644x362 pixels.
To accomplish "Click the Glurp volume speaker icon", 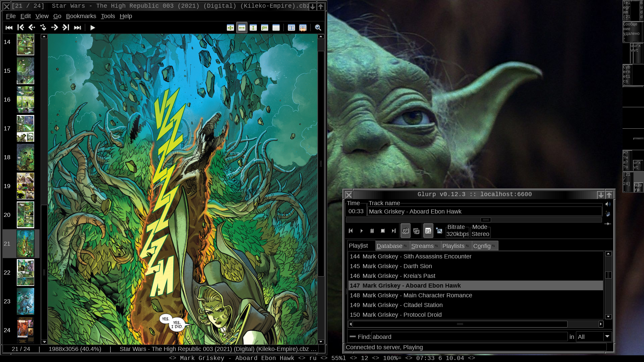I will 608,204.
